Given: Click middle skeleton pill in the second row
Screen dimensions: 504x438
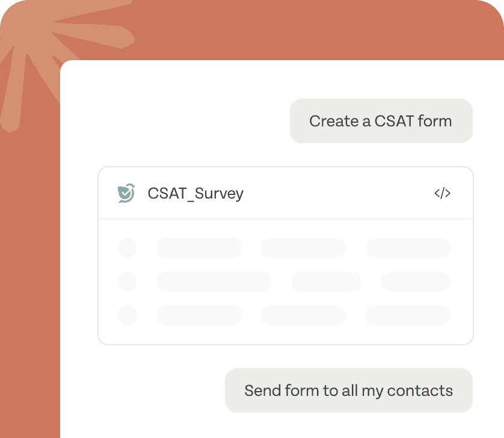Looking at the screenshot, I should click(x=325, y=282).
